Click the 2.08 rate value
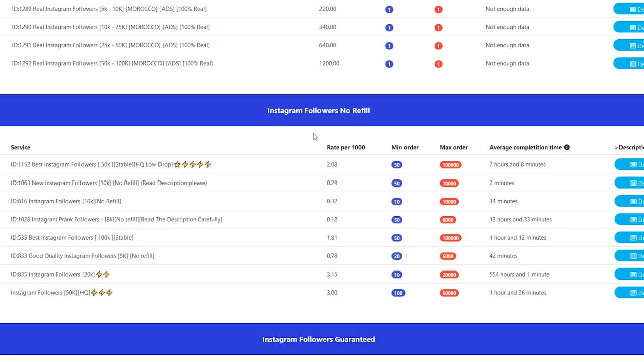This screenshot has height=362, width=644. (x=332, y=164)
